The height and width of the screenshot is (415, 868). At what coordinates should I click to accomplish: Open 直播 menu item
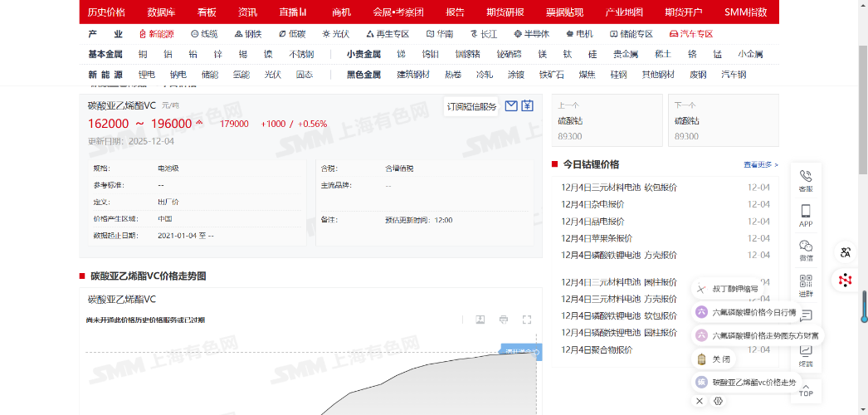(294, 12)
